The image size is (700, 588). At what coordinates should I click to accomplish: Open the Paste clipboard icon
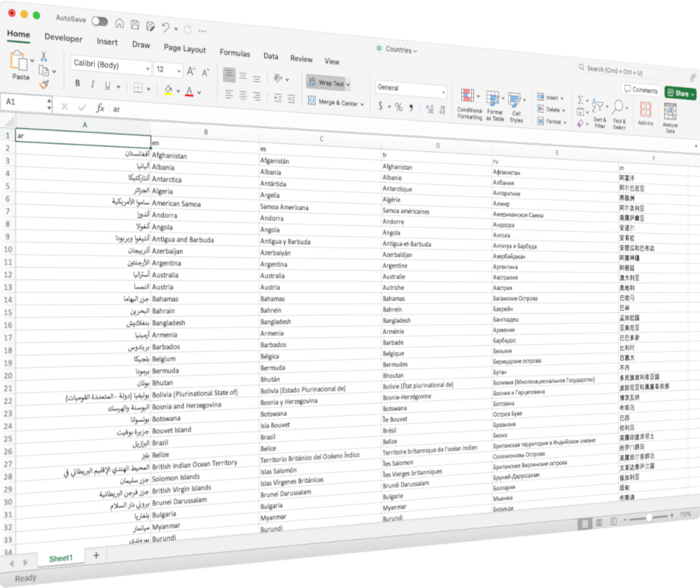click(18, 60)
